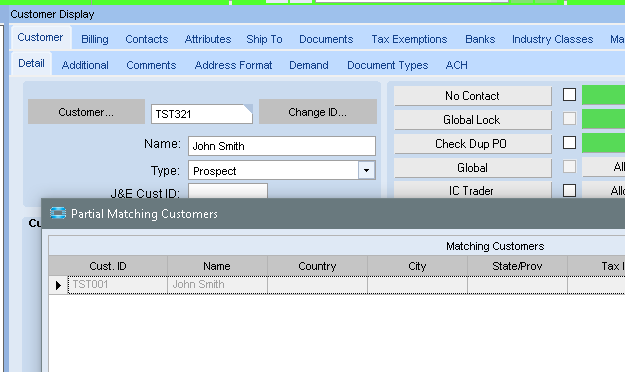Click the J&E Cust ID input field
This screenshot has width=625, height=372.
coord(228,191)
